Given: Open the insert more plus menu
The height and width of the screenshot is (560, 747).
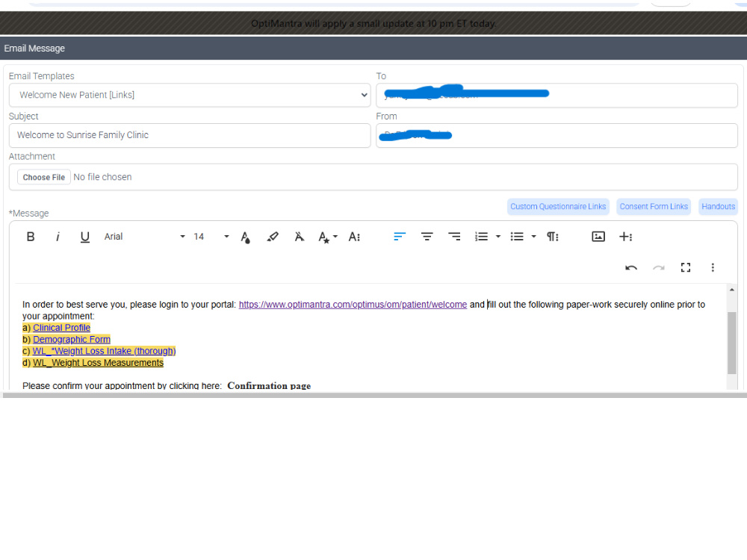Looking at the screenshot, I should click(x=625, y=237).
